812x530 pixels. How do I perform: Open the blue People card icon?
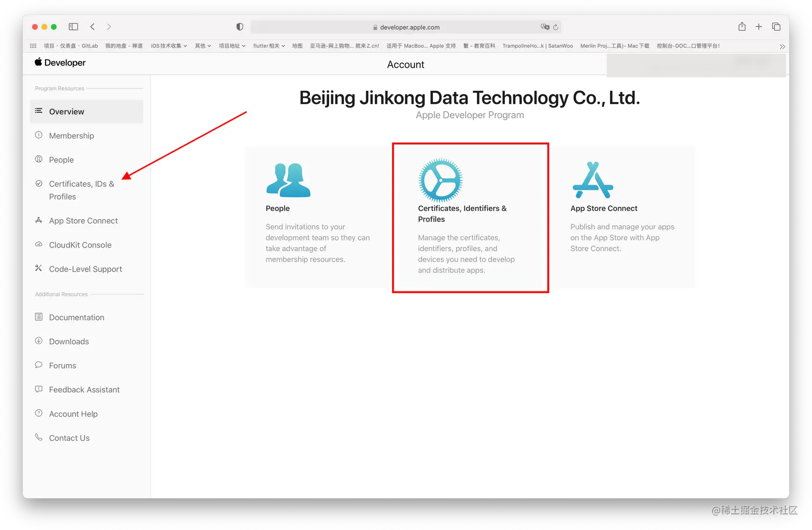point(288,180)
